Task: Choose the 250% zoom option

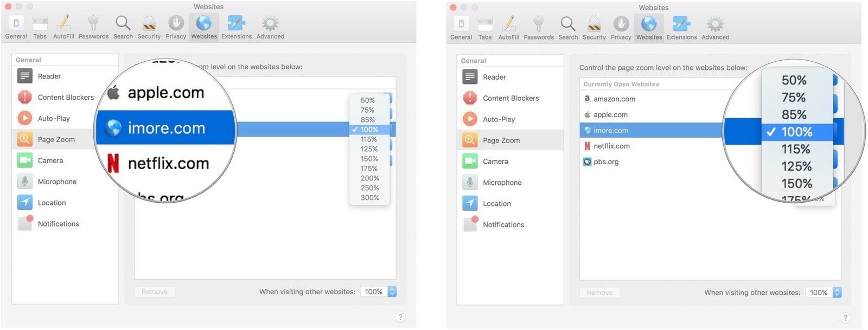Action: [x=369, y=188]
